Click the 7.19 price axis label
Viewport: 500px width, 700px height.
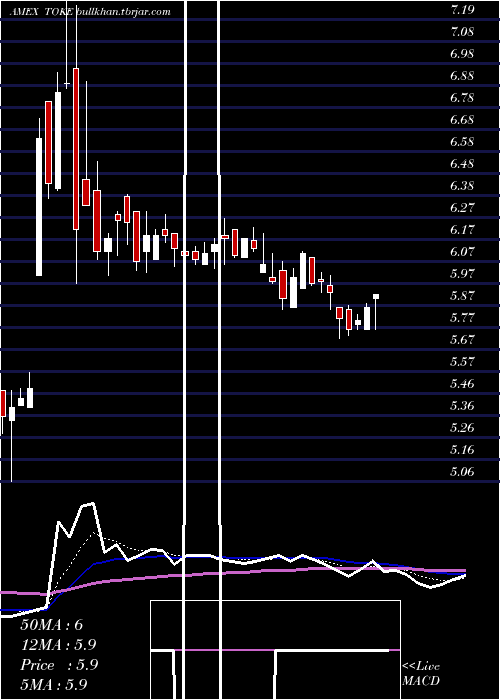[462, 11]
